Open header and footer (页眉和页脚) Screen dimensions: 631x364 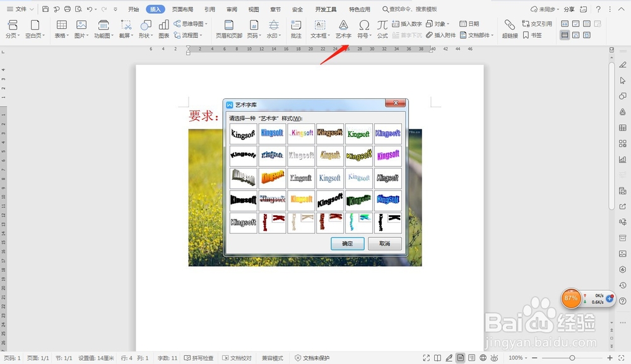click(x=229, y=29)
